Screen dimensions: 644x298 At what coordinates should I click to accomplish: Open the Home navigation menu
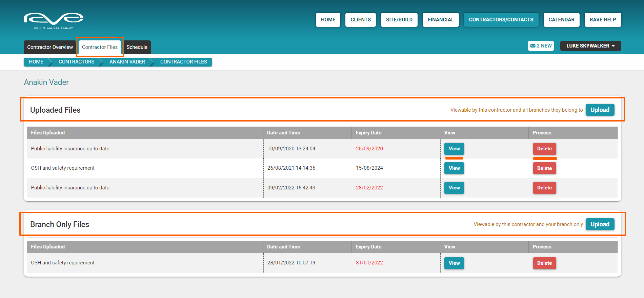(328, 20)
